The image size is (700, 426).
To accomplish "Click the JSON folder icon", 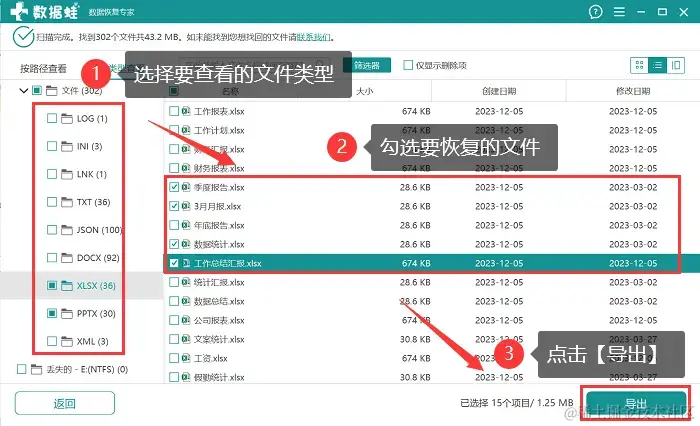I will coord(67,230).
